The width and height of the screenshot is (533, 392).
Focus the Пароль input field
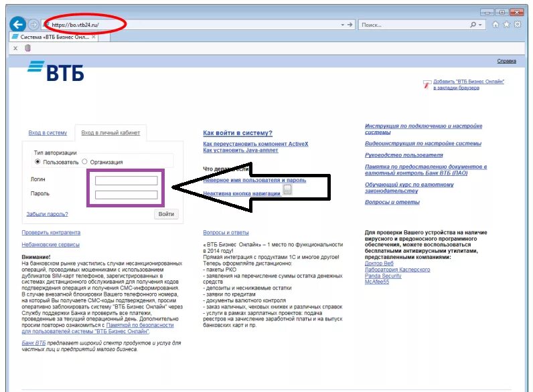(x=126, y=195)
